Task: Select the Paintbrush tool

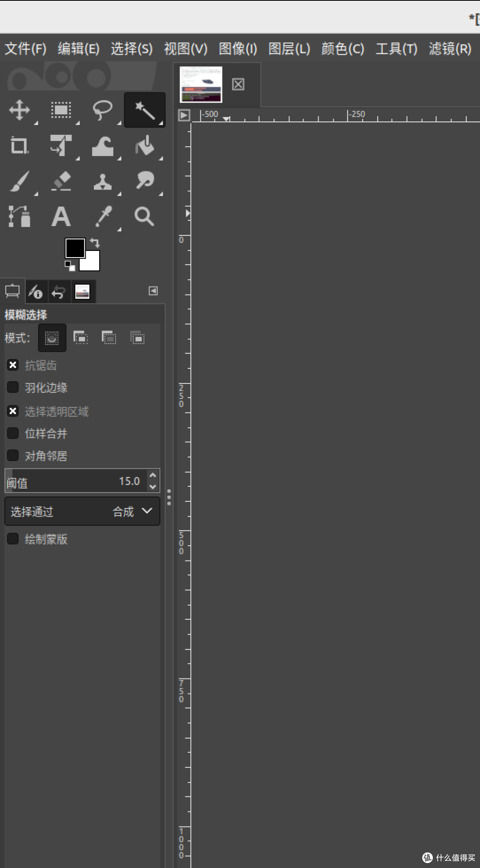Action: pyautogui.click(x=20, y=181)
